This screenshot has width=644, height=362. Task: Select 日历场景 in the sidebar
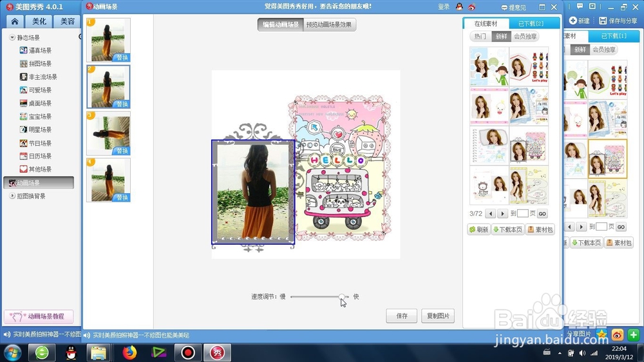(x=35, y=156)
